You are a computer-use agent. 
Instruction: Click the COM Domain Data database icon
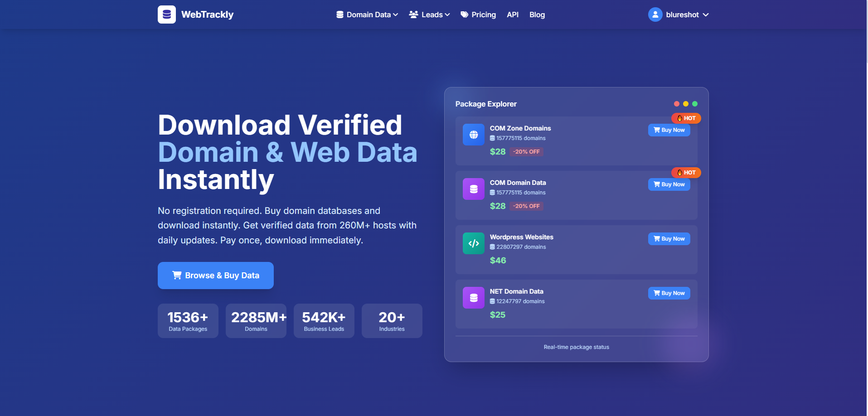tap(473, 189)
